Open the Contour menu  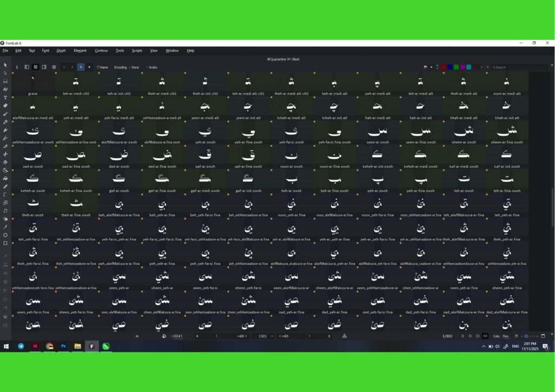[x=101, y=50]
